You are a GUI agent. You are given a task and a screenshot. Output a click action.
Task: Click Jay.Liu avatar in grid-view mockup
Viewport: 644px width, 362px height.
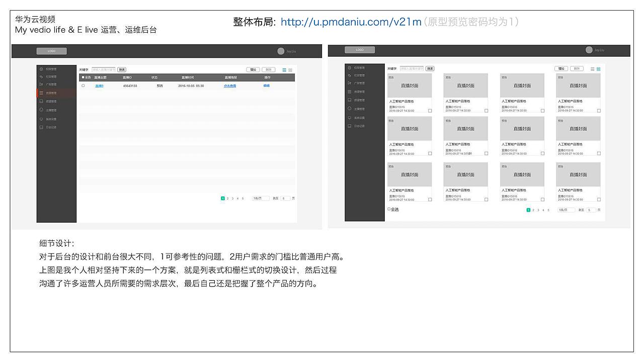589,50
